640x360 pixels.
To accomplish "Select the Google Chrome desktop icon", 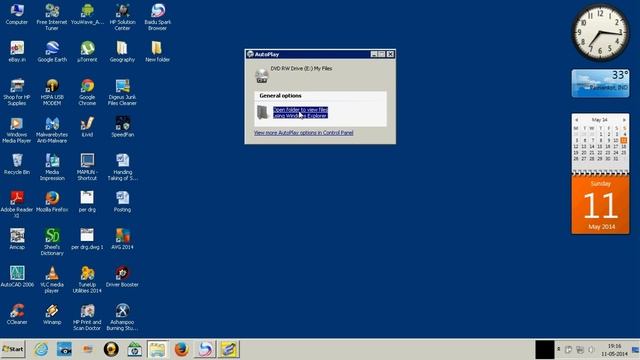I will pos(87,92).
